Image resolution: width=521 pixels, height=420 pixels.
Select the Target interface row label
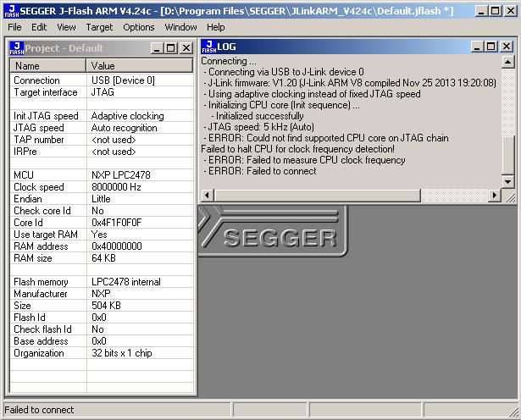pos(46,92)
